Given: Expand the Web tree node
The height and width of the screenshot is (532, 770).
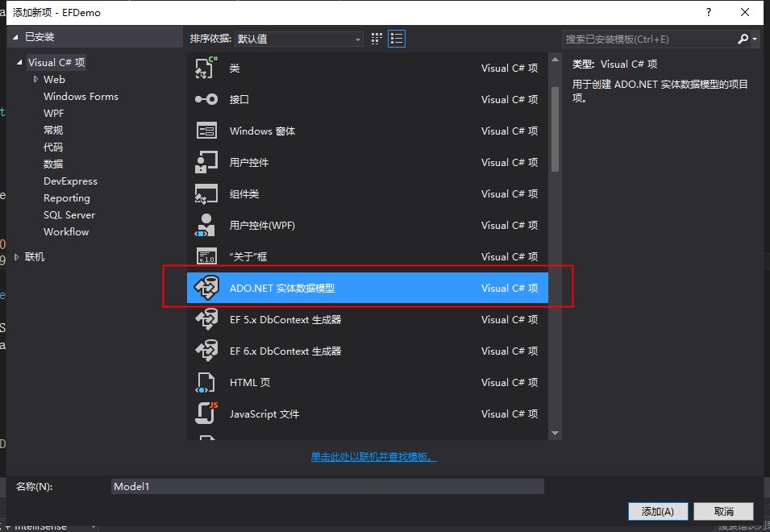Looking at the screenshot, I should point(35,79).
